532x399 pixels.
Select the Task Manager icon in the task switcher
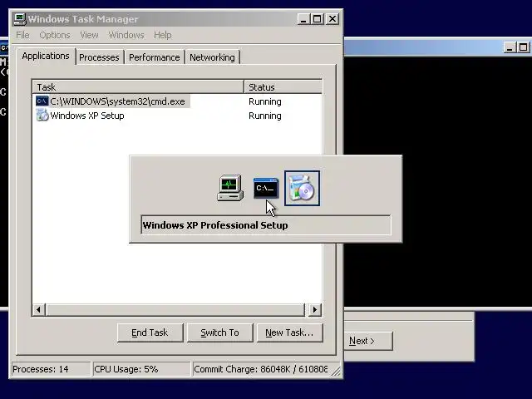click(230, 188)
